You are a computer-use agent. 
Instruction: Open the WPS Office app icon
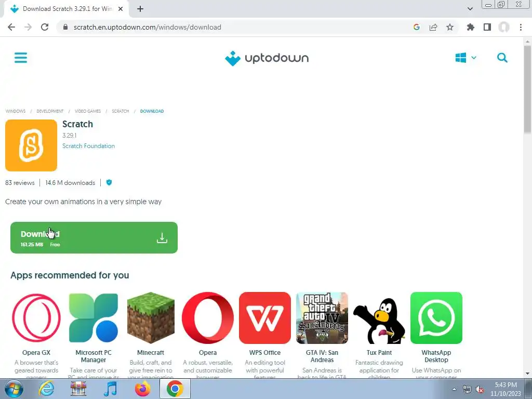(265, 318)
